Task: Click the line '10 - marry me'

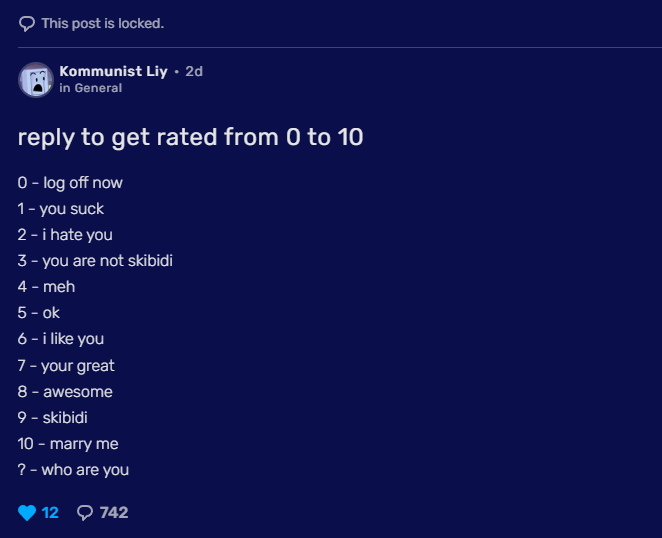Action: point(68,443)
